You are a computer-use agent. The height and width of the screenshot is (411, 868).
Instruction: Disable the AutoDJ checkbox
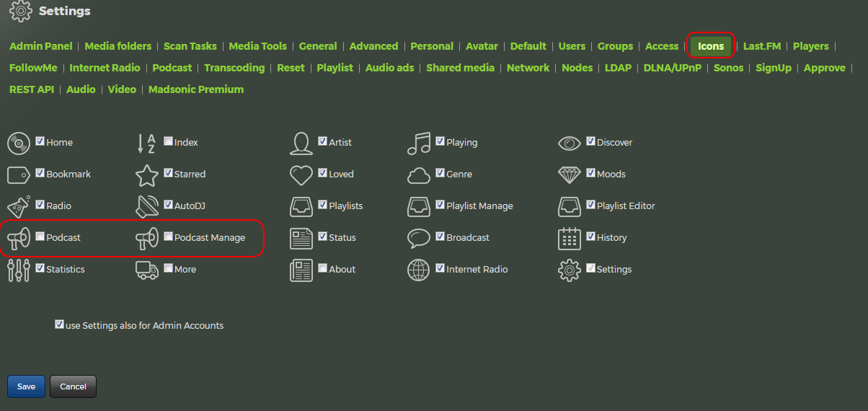168,205
